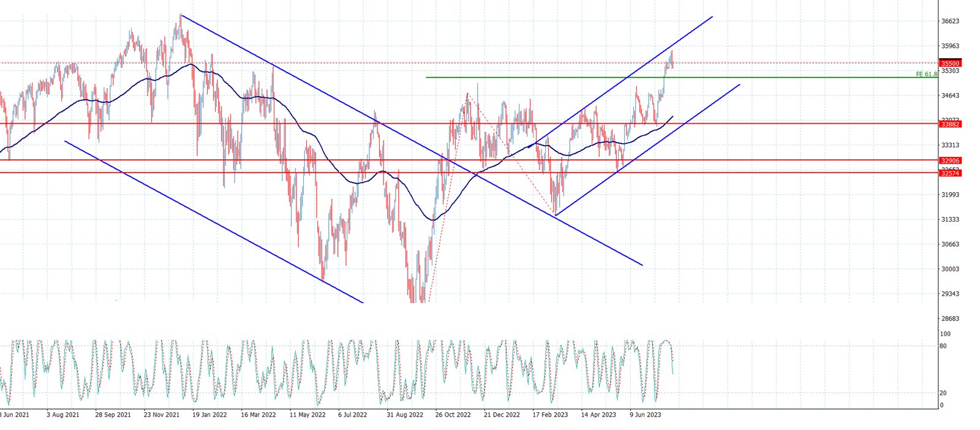This screenshot has width=980, height=430.
Task: Click the 32906 price level tag
Action: click(950, 160)
